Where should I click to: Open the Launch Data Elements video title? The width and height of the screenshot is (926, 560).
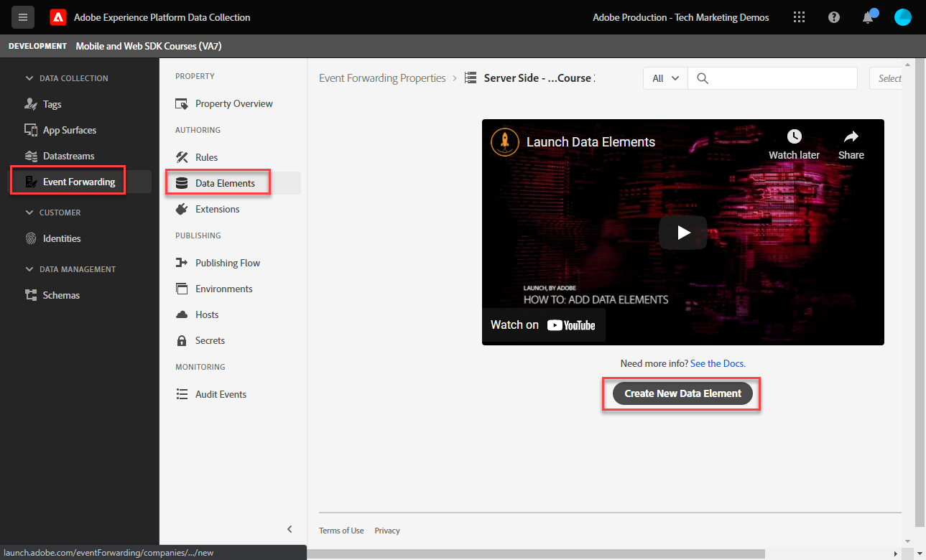pos(591,142)
